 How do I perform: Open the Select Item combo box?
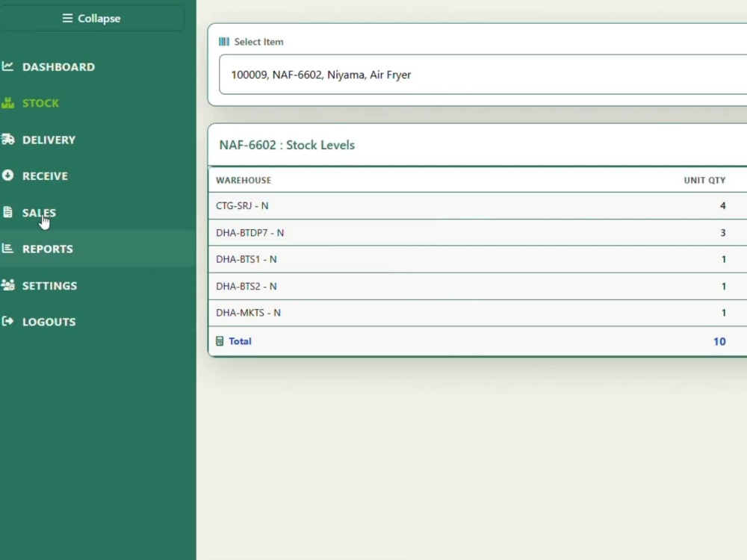click(483, 75)
